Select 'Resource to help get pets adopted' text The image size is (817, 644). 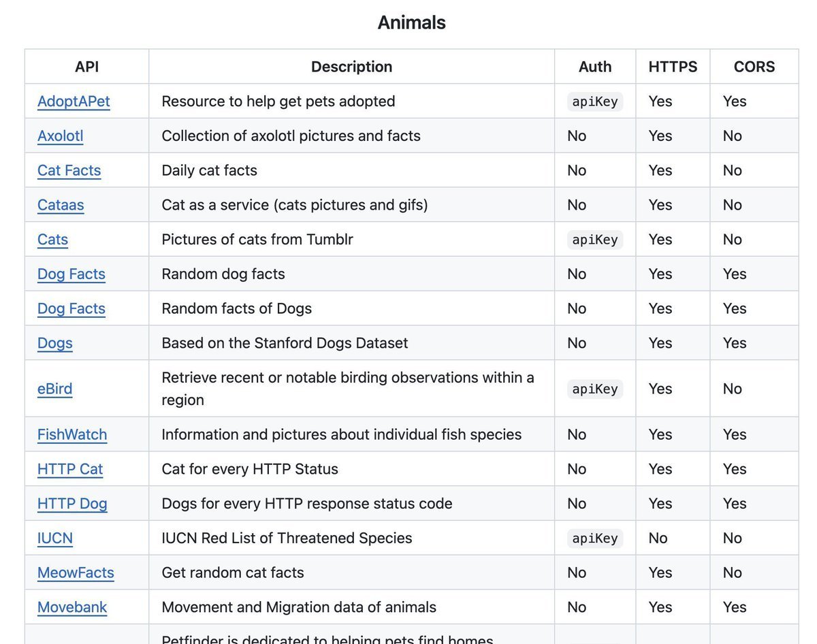[x=278, y=101]
